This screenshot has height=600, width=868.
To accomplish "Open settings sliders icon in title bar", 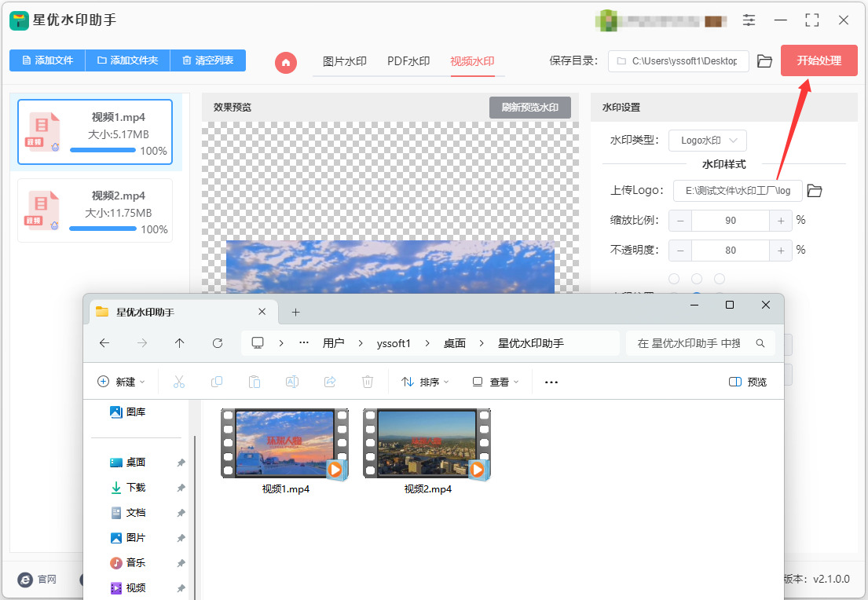I will click(749, 20).
